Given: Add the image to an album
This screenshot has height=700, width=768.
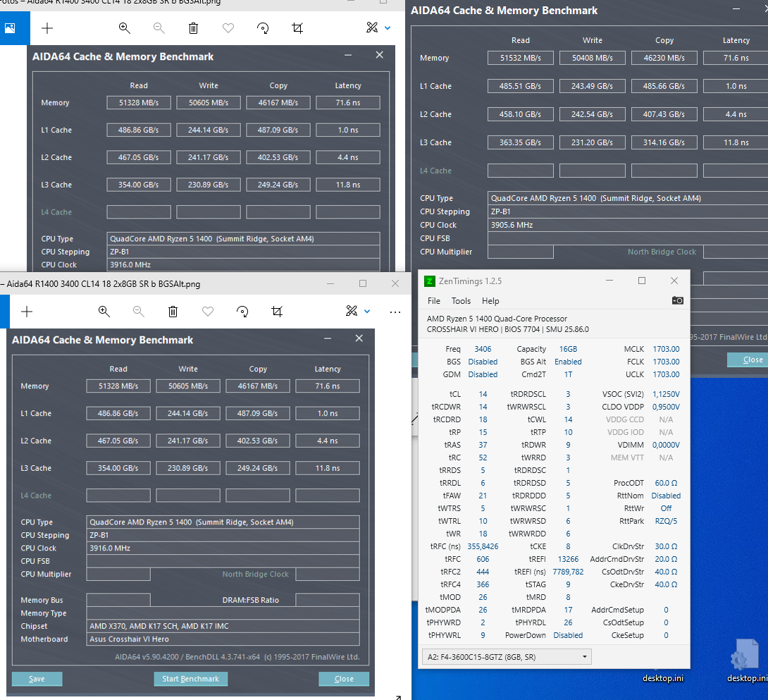Looking at the screenshot, I should (47, 29).
